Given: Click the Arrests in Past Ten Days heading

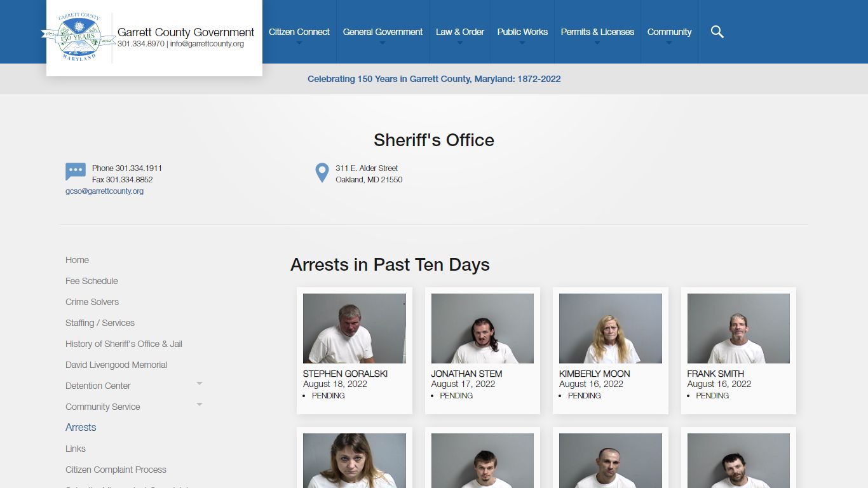Looking at the screenshot, I should [390, 264].
